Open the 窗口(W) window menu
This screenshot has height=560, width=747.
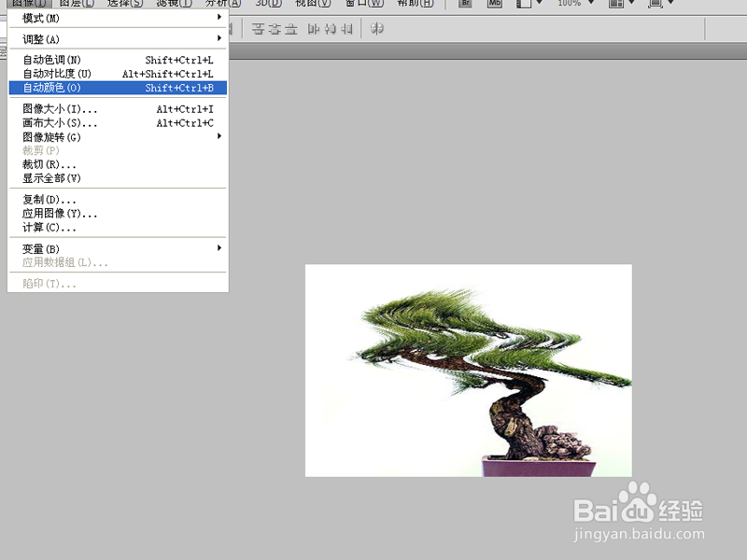click(364, 3)
